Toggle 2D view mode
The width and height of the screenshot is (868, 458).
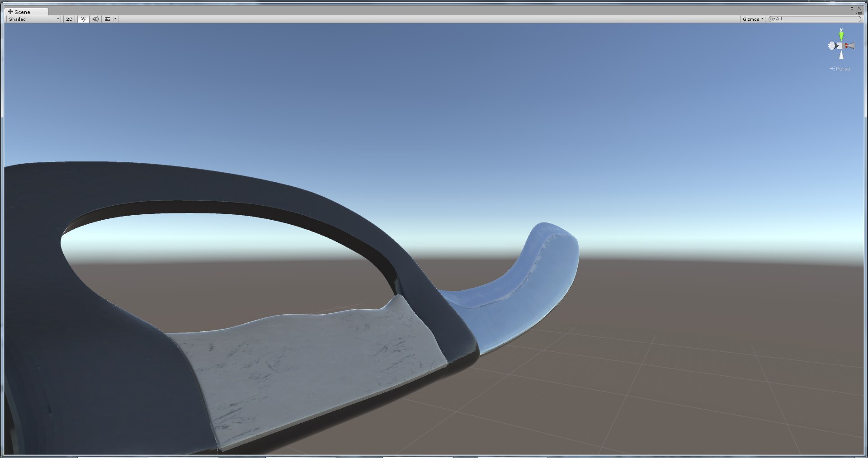69,19
